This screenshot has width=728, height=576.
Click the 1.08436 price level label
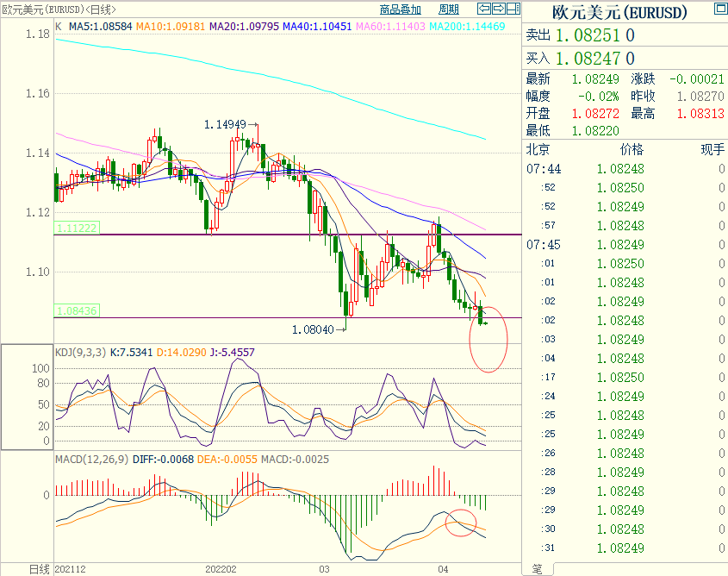(77, 310)
